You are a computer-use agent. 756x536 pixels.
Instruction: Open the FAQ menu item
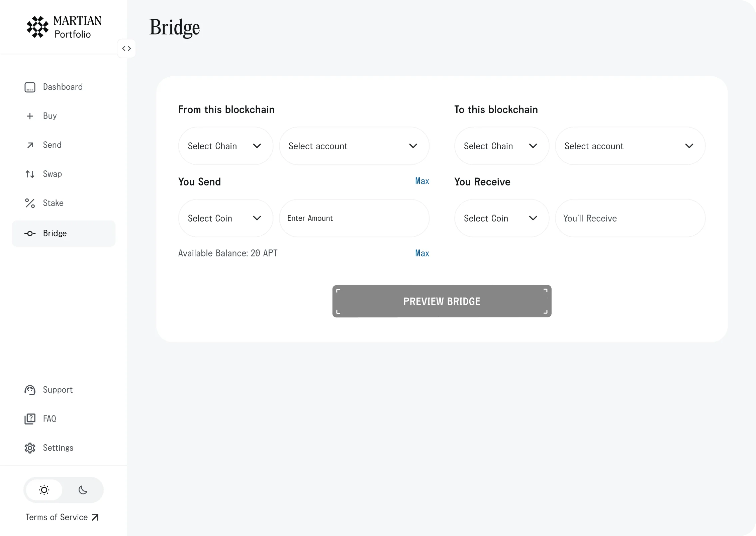point(49,418)
